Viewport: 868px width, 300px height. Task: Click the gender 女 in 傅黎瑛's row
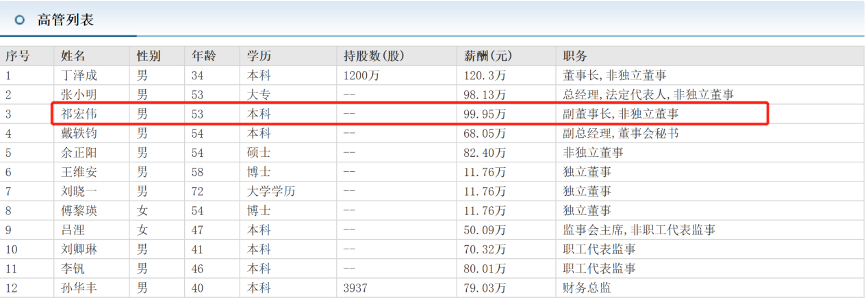142,210
